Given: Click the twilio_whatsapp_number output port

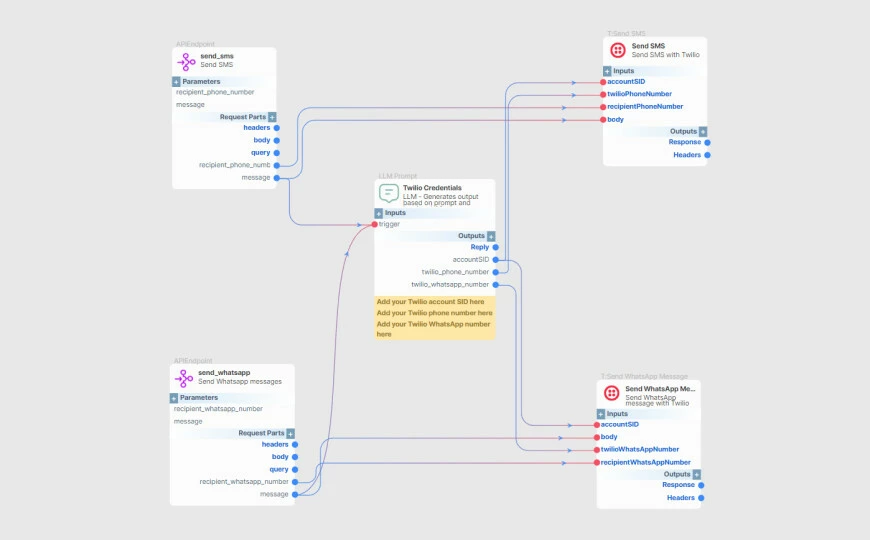Looking at the screenshot, I should (495, 285).
